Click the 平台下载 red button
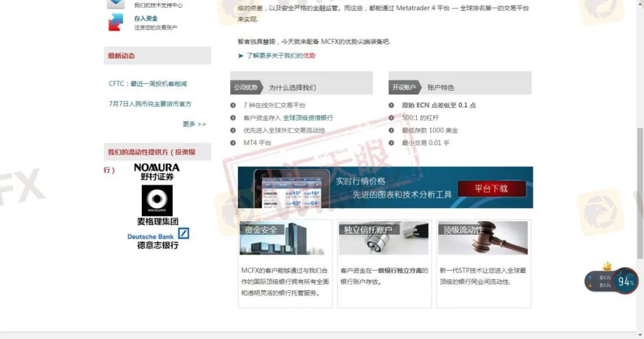This screenshot has height=339, width=644. click(491, 189)
